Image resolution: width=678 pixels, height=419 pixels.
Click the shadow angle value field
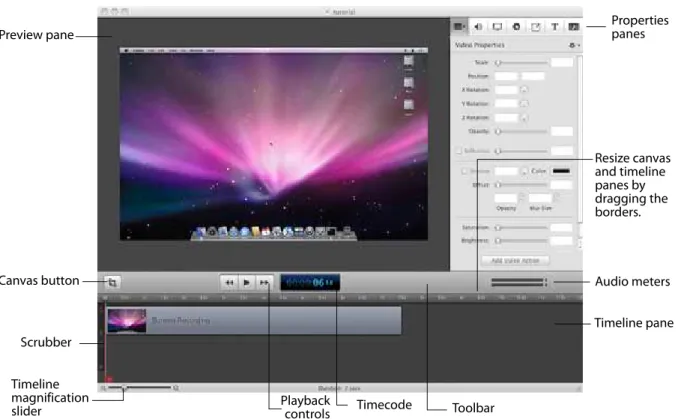[506, 171]
